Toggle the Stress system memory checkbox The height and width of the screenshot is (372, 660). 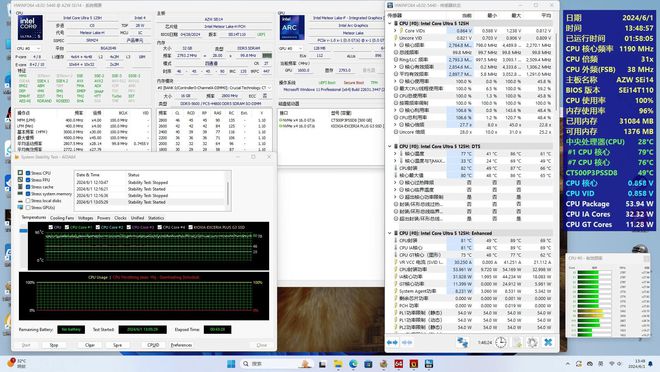pyautogui.click(x=28, y=194)
